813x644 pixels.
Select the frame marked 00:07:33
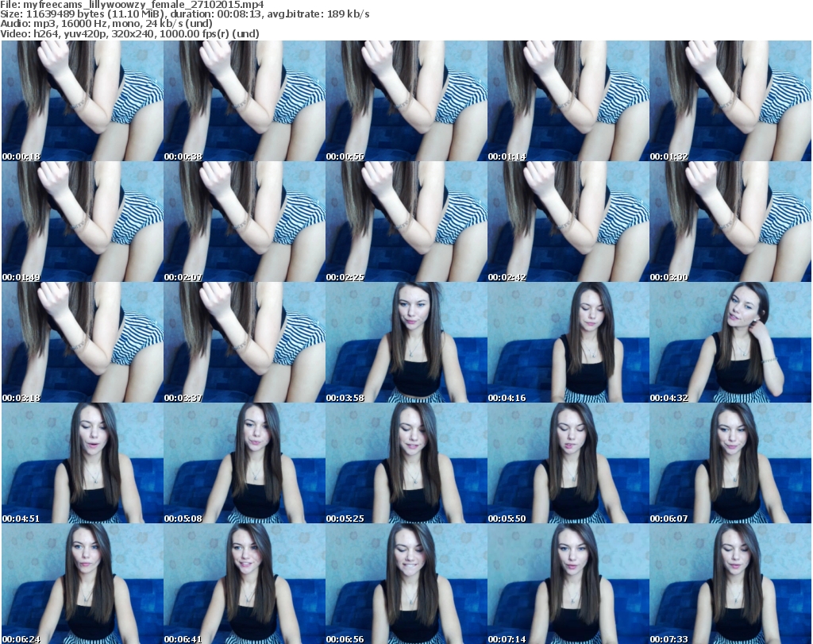(730, 584)
